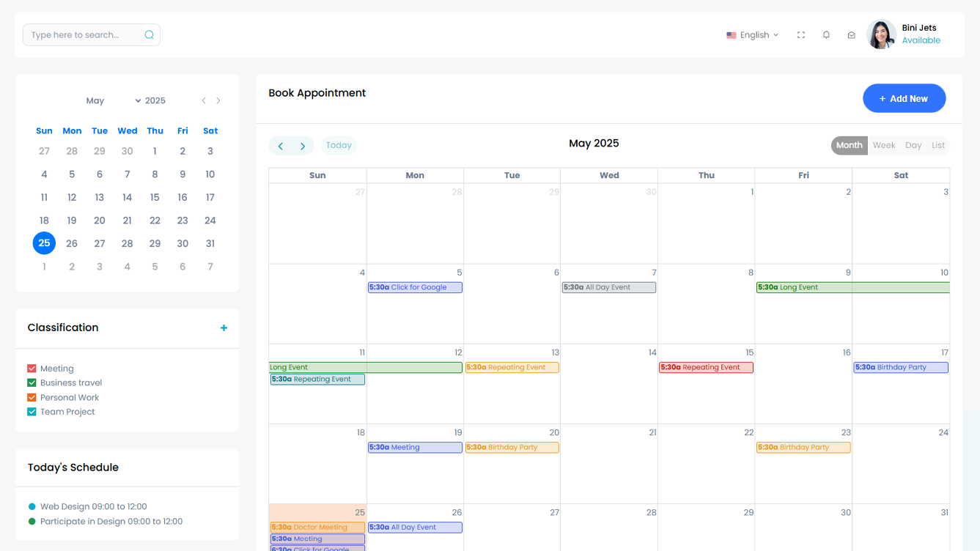Go to previous month in mini calendar

[x=204, y=100]
